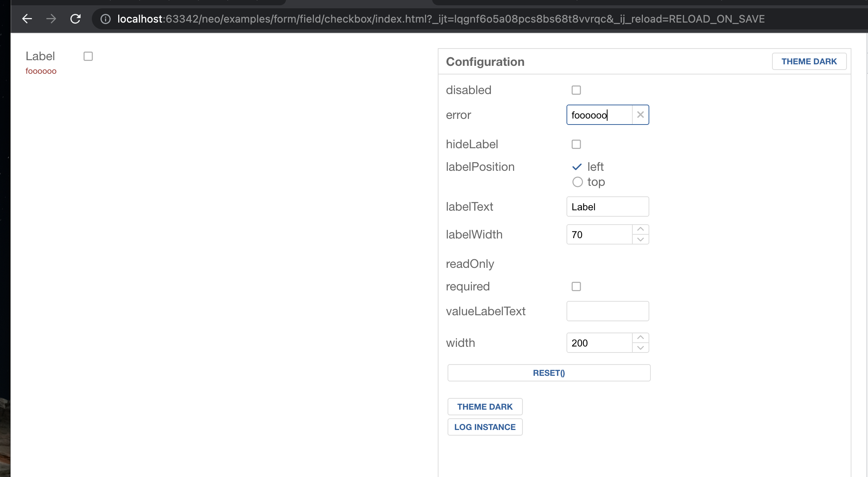Viewport: 868px width, 477px height.
Task: Click THEME DARK in the Configuration header
Action: coord(809,61)
